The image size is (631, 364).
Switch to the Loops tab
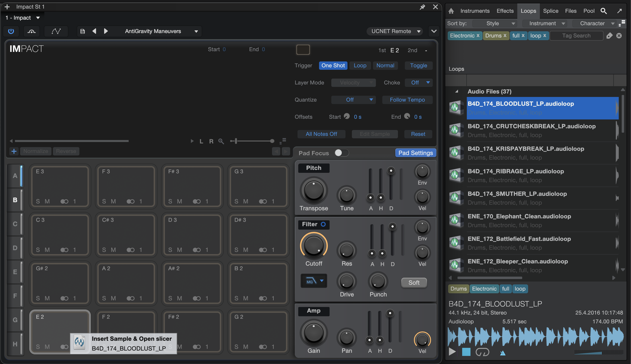pyautogui.click(x=528, y=11)
